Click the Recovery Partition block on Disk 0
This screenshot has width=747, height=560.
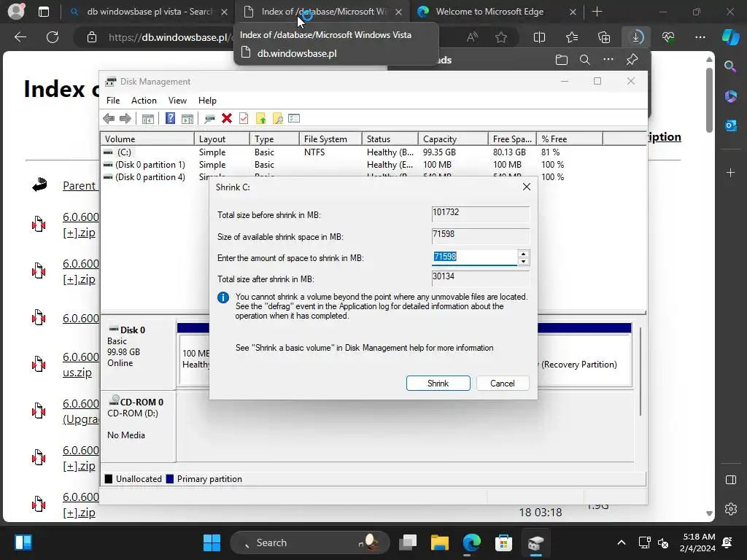click(584, 360)
